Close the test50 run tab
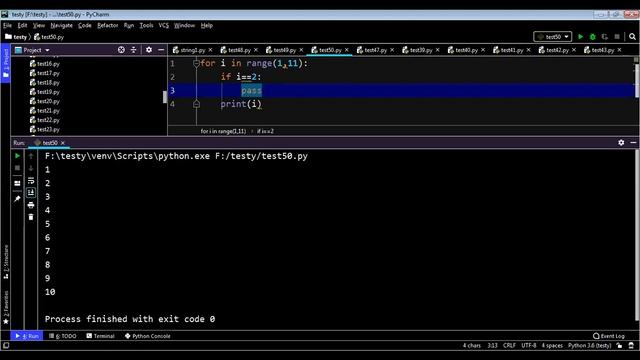The image size is (640, 360). click(63, 142)
